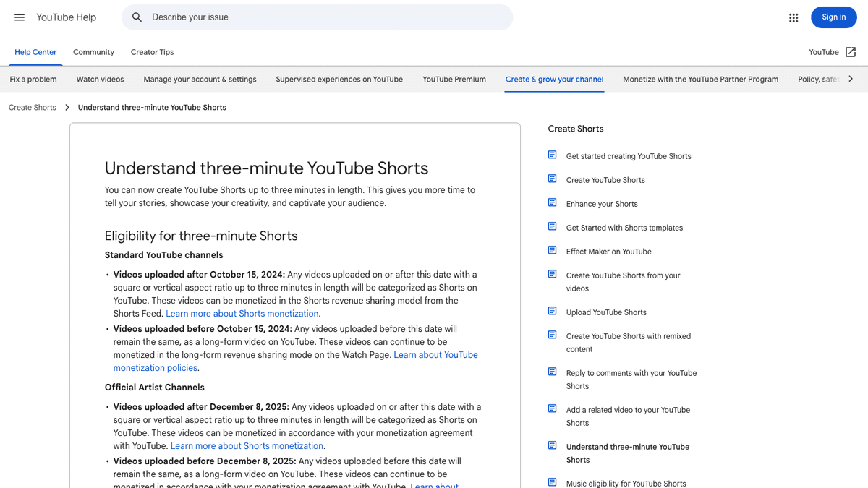Click article icon beside Get started creating YouTube Shorts
The image size is (868, 488).
(x=553, y=155)
